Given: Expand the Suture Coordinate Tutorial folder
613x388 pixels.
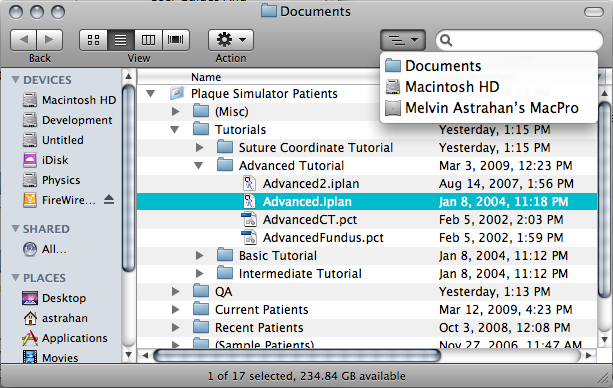Looking at the screenshot, I should pos(199,147).
